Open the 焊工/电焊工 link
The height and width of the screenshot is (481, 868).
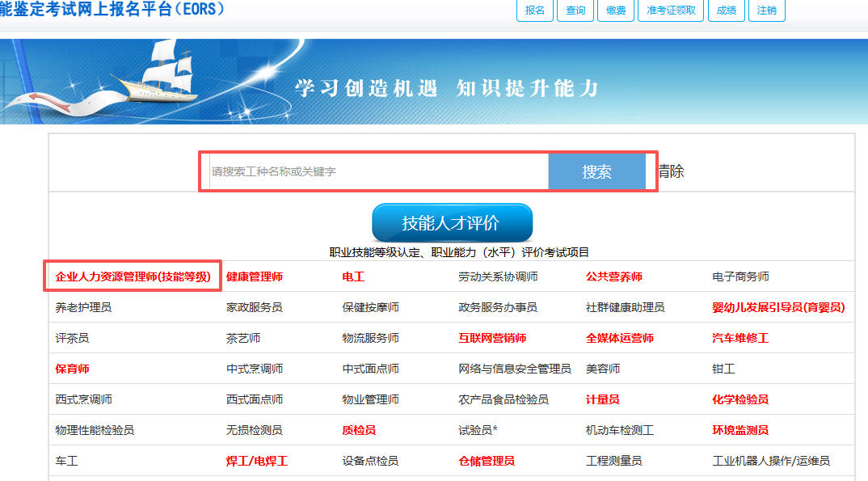(x=257, y=461)
